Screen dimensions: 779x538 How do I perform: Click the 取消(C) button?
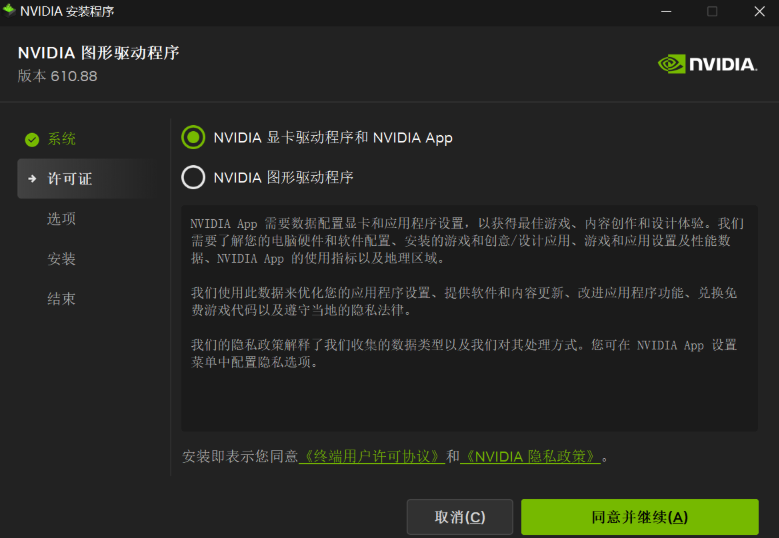click(x=460, y=517)
